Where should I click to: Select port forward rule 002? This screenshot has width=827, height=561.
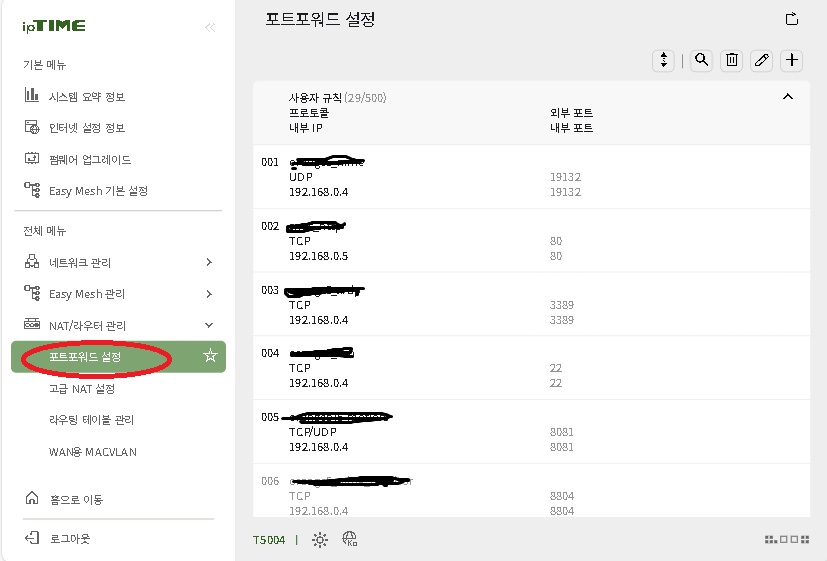[420, 241]
